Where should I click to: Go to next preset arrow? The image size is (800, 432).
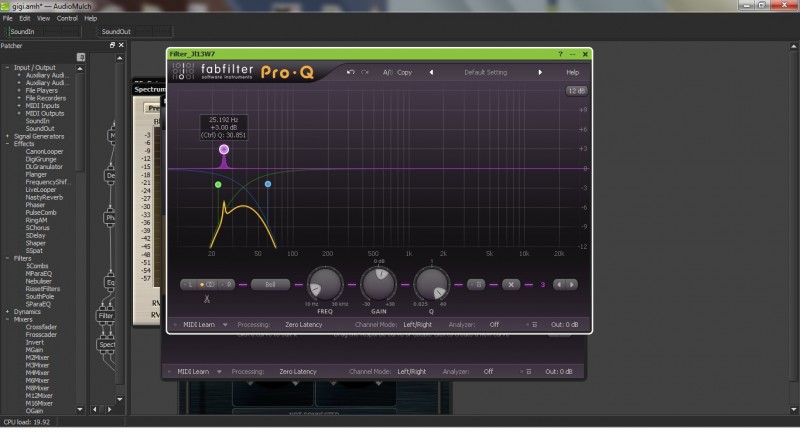540,72
